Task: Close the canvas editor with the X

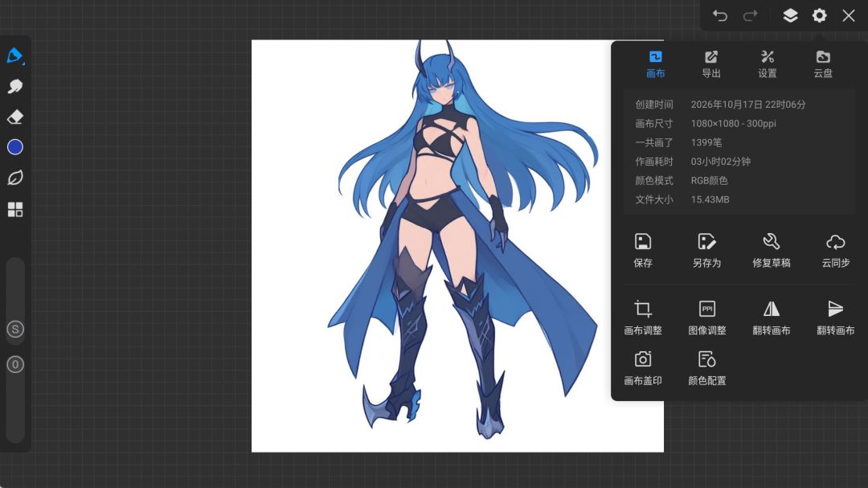Action: pyautogui.click(x=849, y=15)
